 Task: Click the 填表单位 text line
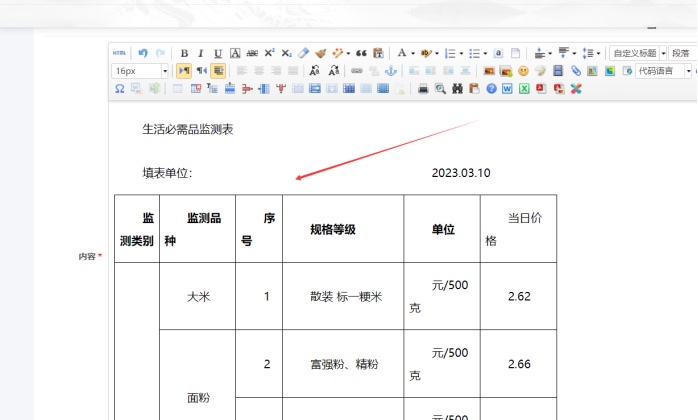tap(167, 173)
